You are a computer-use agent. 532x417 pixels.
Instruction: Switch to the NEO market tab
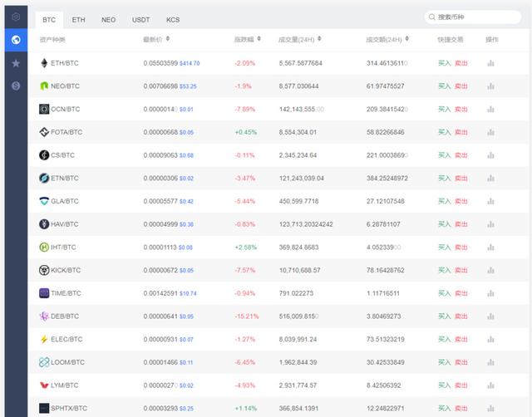[x=109, y=19]
